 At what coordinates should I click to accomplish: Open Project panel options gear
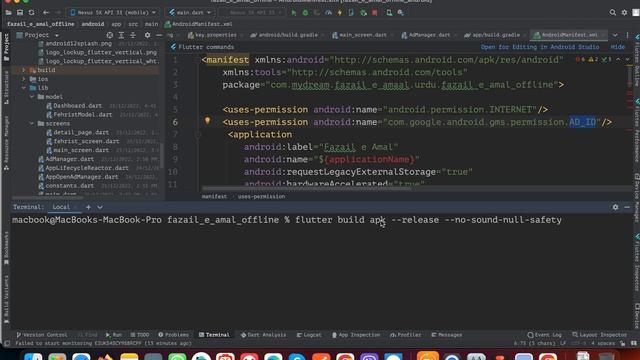point(147,35)
